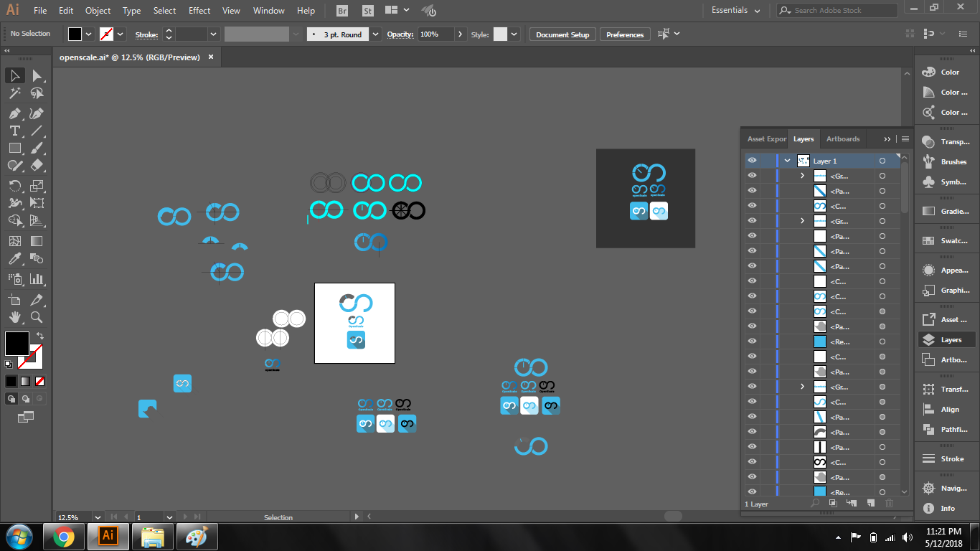Select the Hand tool

point(14,317)
